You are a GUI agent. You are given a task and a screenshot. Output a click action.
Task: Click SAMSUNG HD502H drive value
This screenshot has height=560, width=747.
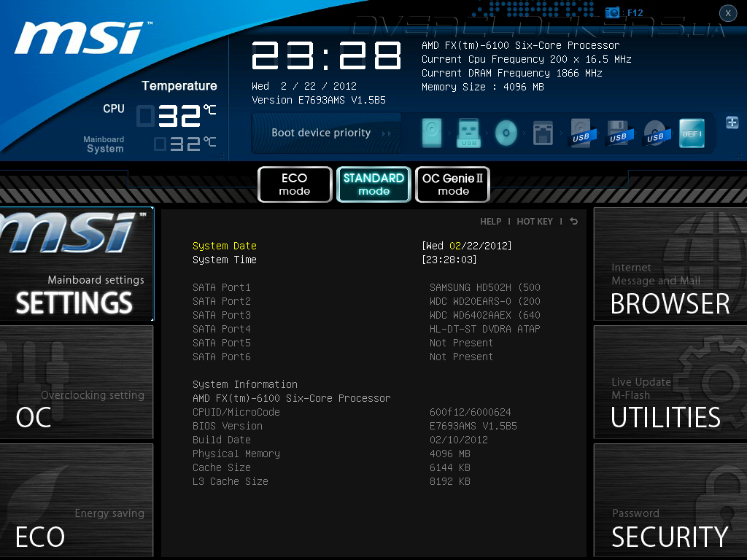(485, 287)
